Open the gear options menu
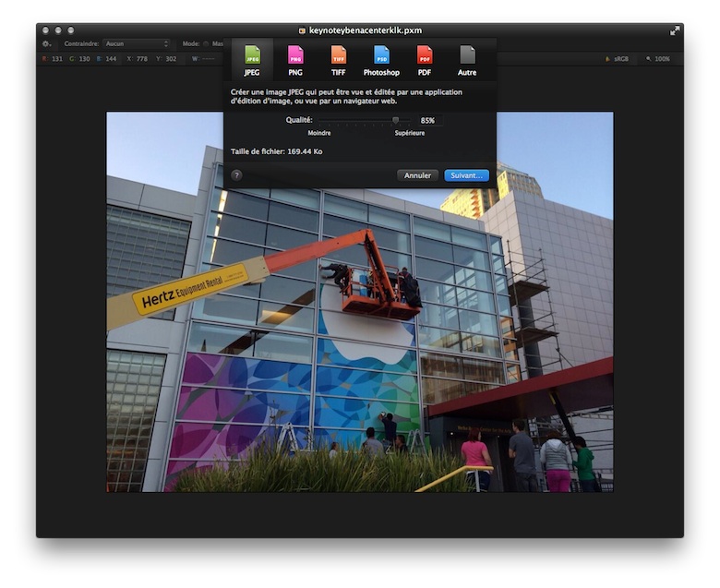Screen dimensions: 720x588 point(46,44)
